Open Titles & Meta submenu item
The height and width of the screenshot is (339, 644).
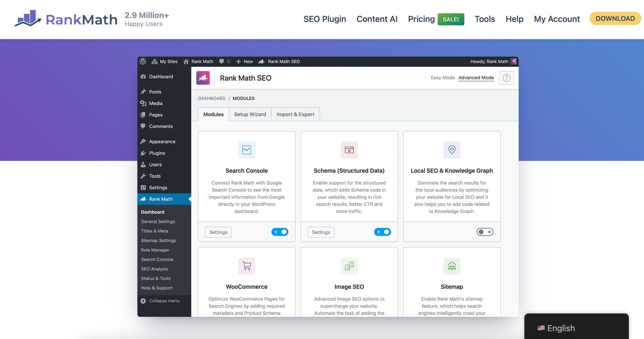(x=155, y=231)
